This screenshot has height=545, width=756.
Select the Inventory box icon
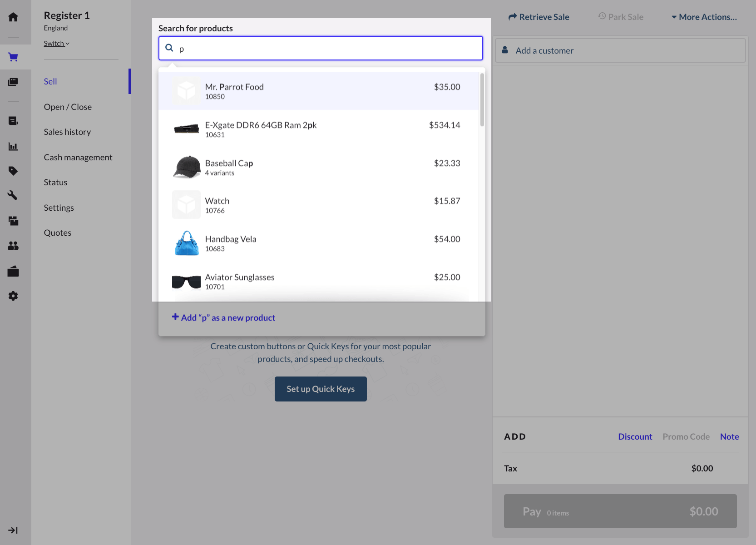[13, 221]
